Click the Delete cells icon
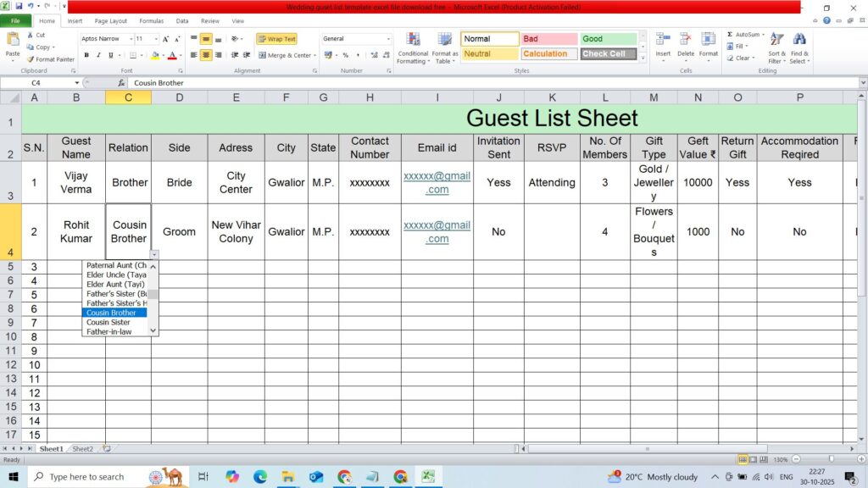868x488 pixels. point(686,41)
